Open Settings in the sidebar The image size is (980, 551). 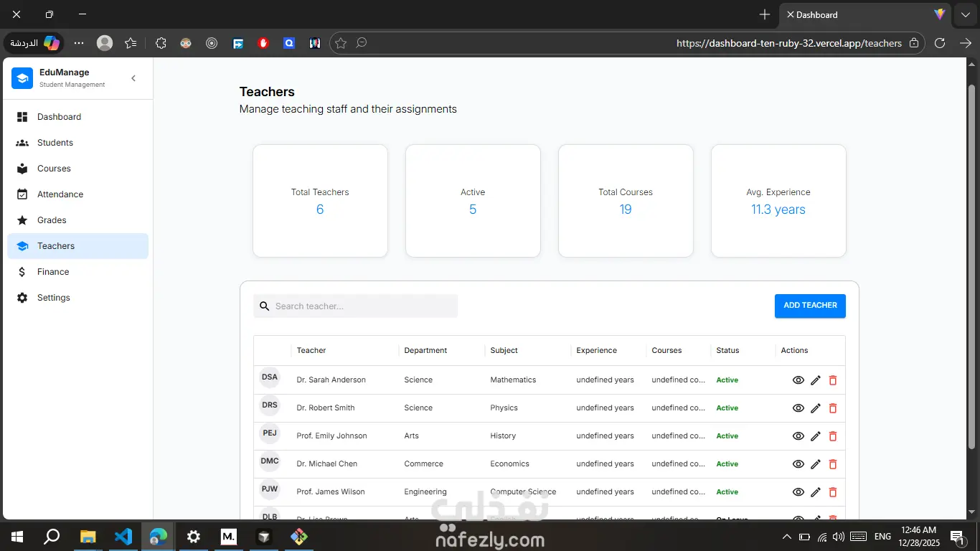pyautogui.click(x=77, y=298)
